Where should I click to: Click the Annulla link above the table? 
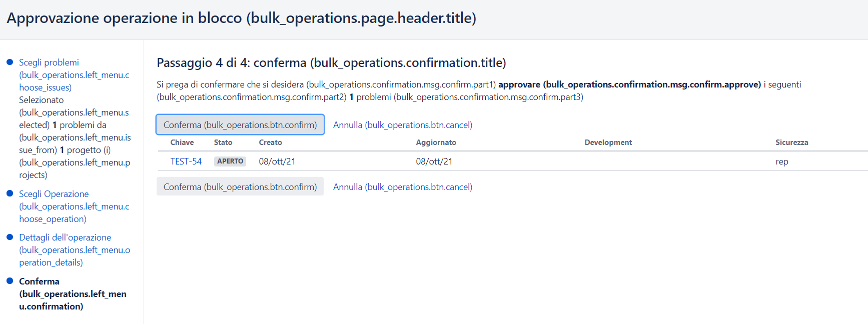pyautogui.click(x=402, y=125)
